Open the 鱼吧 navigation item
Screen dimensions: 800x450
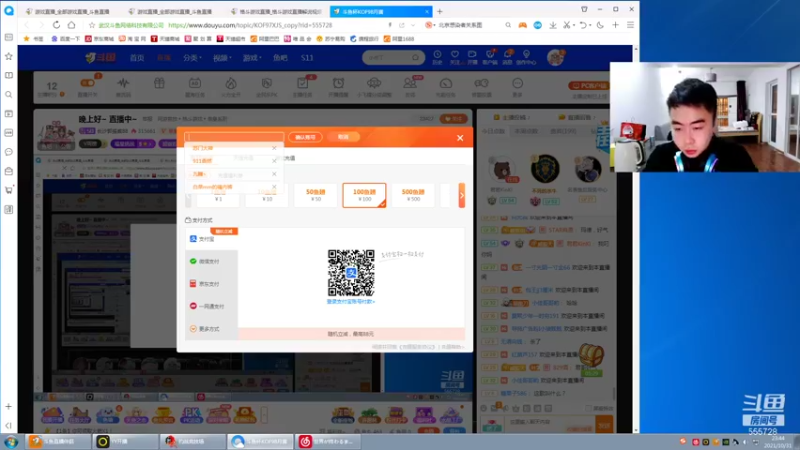(x=280, y=58)
